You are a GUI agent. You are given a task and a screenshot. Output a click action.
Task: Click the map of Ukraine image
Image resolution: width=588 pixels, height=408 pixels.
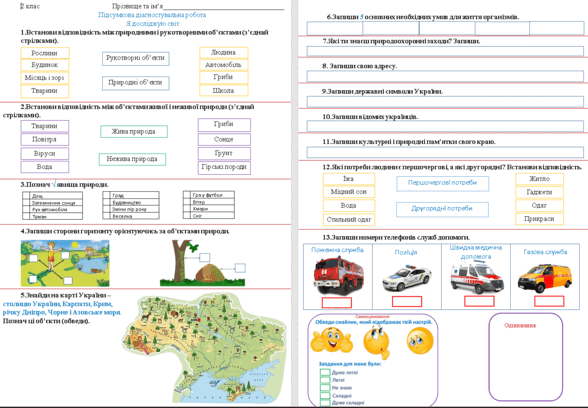[x=205, y=348]
